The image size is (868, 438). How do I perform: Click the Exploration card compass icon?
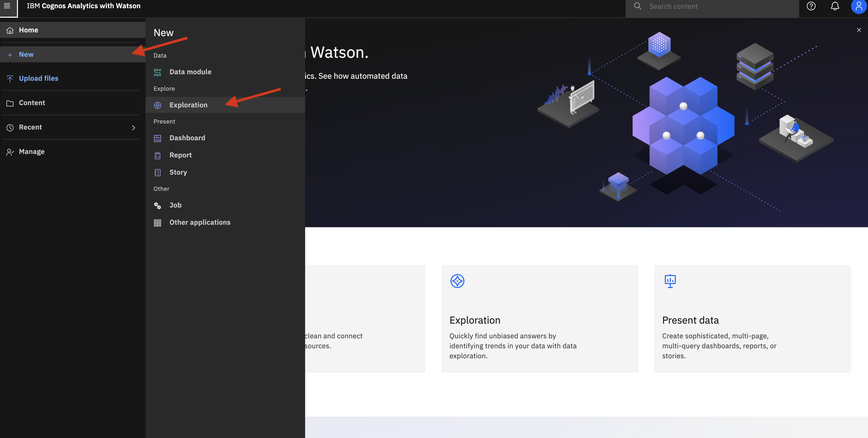(457, 281)
